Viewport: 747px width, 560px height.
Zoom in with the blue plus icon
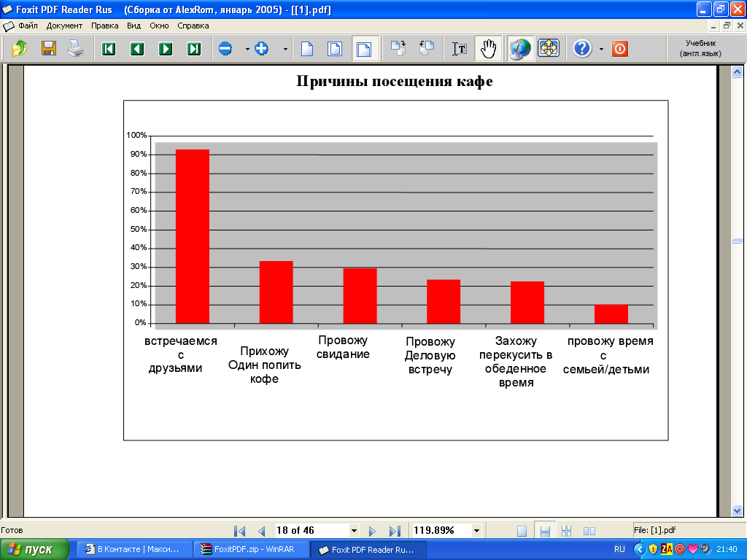pyautogui.click(x=262, y=49)
